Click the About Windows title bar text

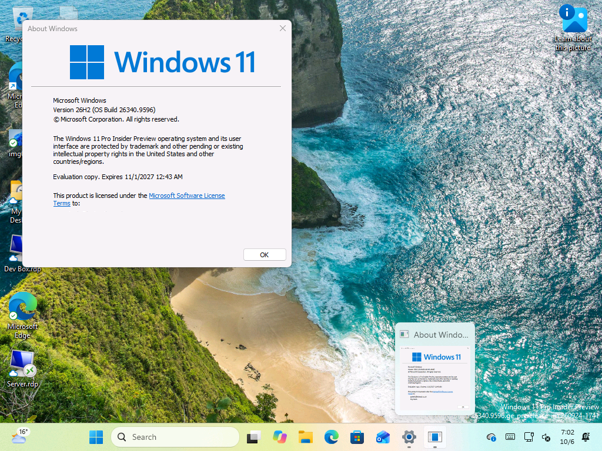coord(52,29)
